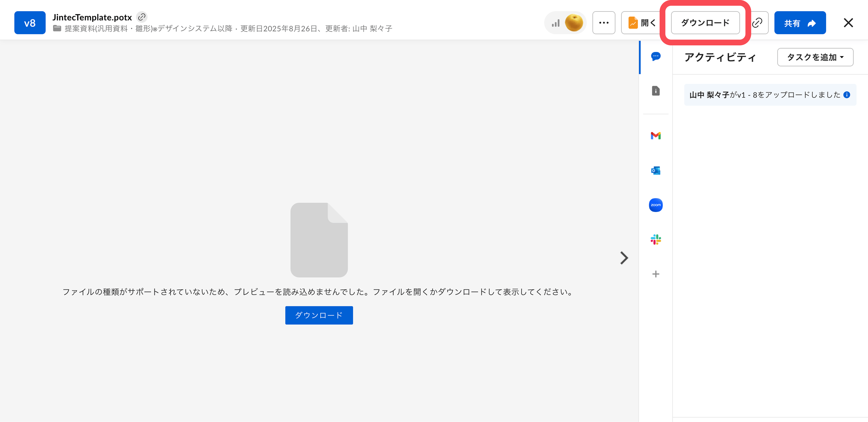Click the blue ダウンロード button in preview
The width and height of the screenshot is (868, 422).
point(319,315)
